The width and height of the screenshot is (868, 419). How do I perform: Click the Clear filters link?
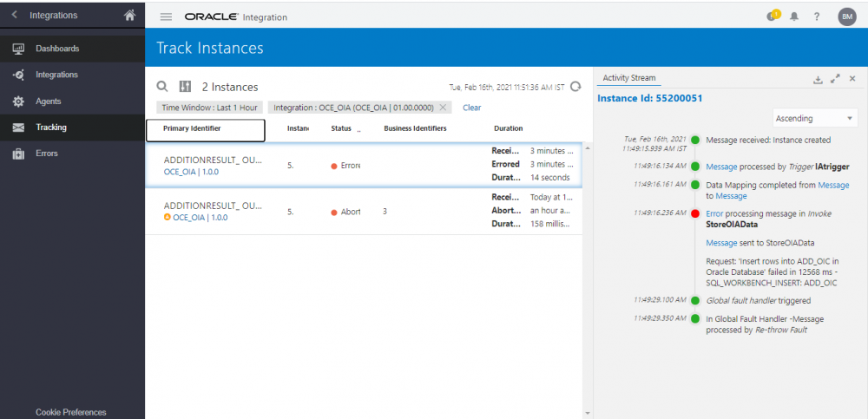pos(471,108)
